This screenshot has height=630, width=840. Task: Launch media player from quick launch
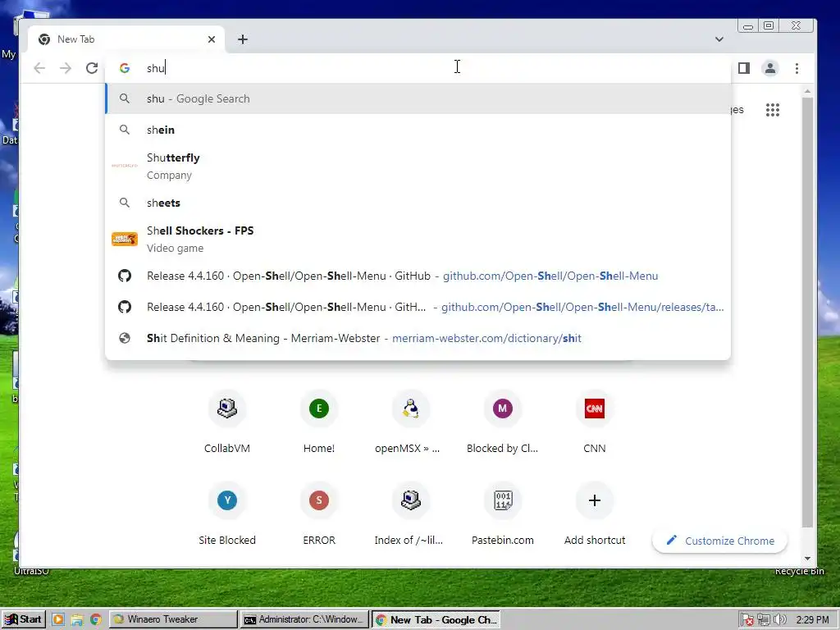58,620
